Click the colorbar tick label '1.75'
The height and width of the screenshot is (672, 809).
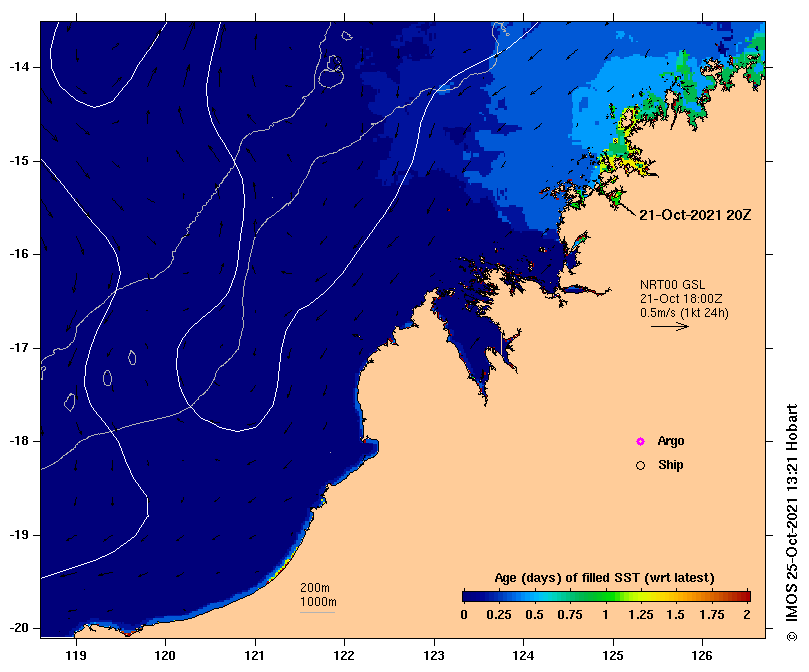tap(712, 615)
